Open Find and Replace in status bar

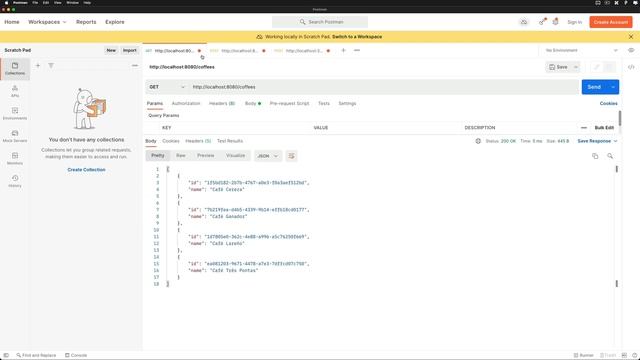(36, 355)
